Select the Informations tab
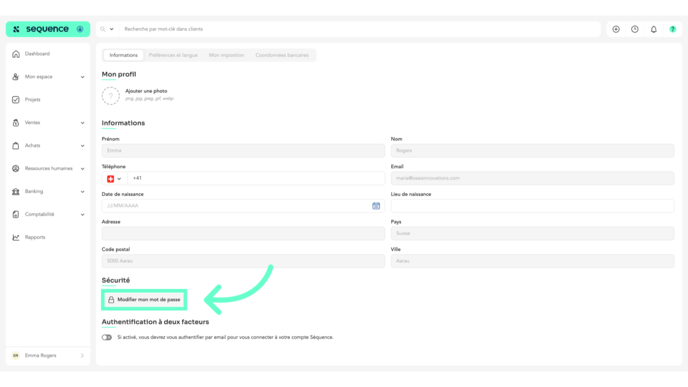This screenshot has height=387, width=688. [123, 55]
